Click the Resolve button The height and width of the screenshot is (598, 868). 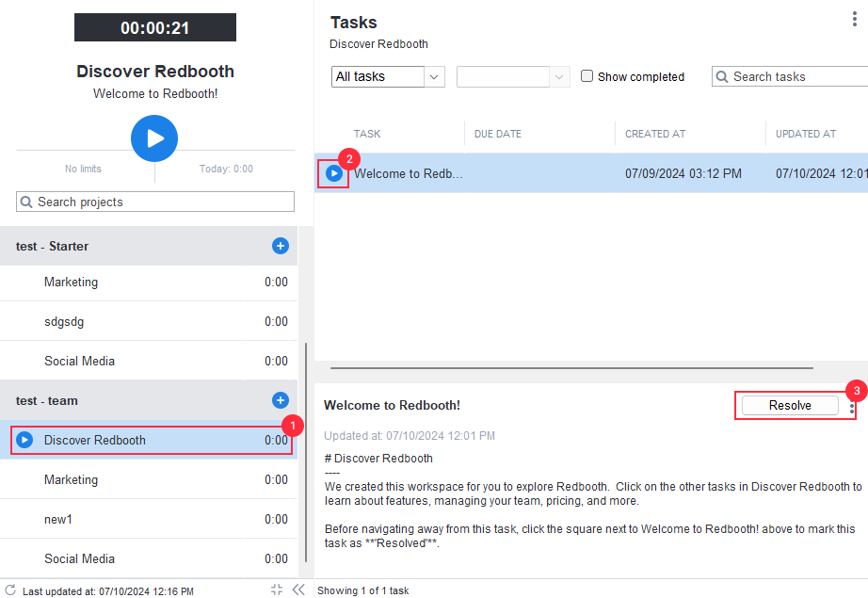point(790,405)
